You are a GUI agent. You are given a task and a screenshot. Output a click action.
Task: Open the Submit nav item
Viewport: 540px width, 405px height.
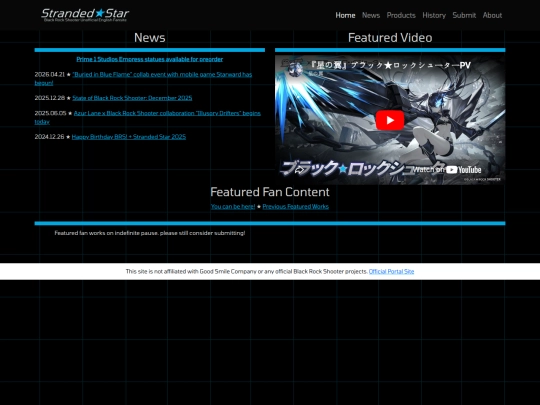(x=464, y=15)
